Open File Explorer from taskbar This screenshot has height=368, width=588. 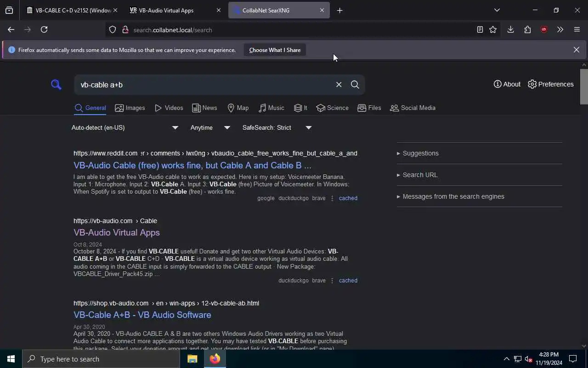(192, 359)
